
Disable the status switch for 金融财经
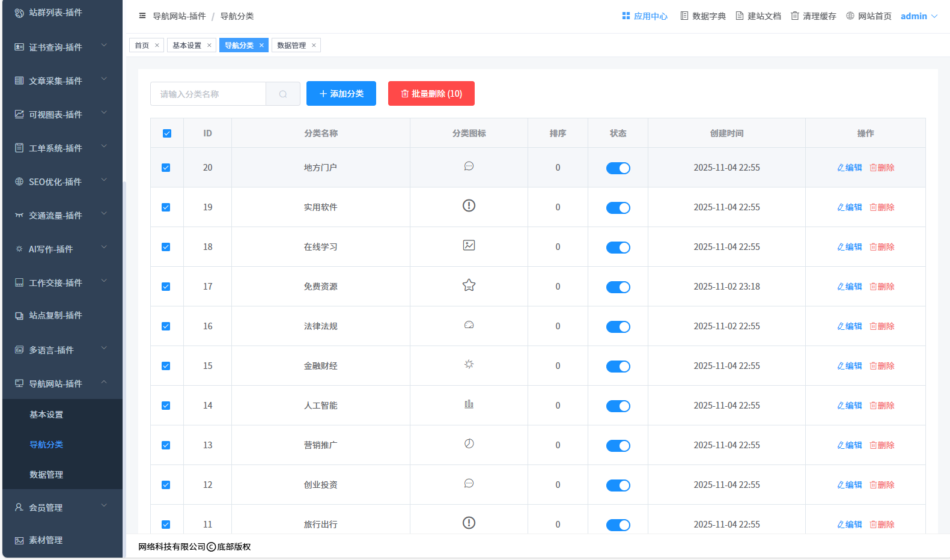click(x=618, y=367)
